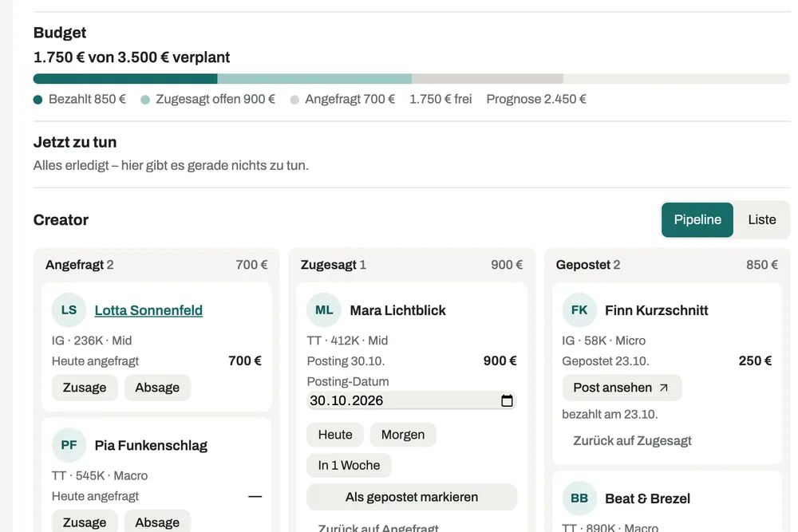Click the Gepostet column header
798x532 pixels.
pyautogui.click(x=666, y=265)
